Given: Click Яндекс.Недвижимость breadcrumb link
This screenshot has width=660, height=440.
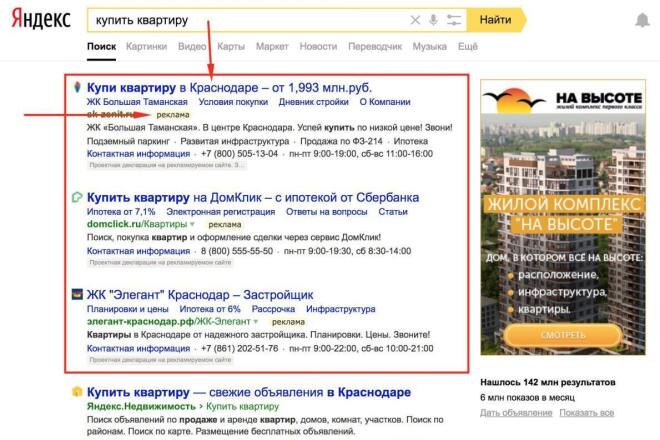Looking at the screenshot, I should click(x=141, y=406).
